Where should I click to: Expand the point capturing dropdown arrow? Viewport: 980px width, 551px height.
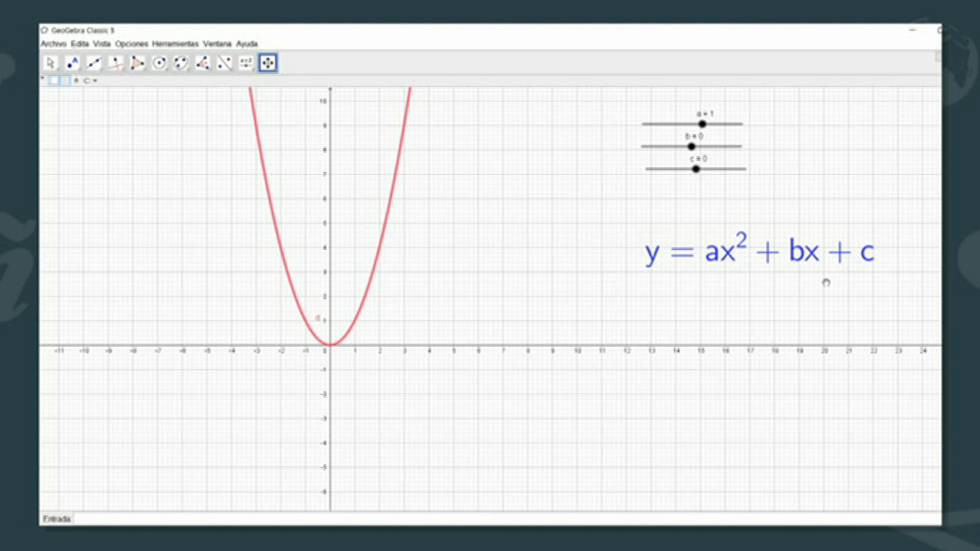pos(95,81)
